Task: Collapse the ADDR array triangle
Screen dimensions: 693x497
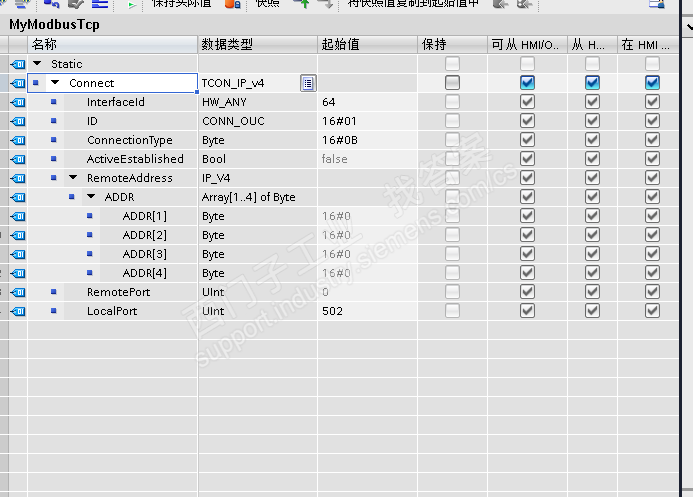Action: 91,197
